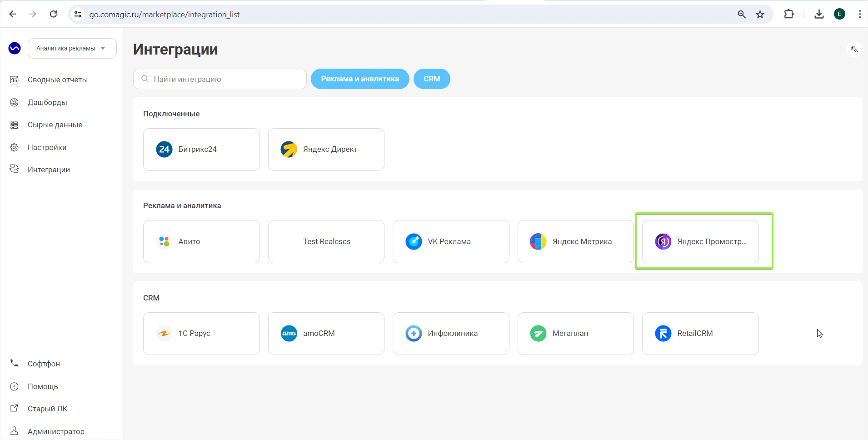Screen dimensions: 868x440
Task: Click the 1С Рарус logo icon
Action: pos(164,333)
